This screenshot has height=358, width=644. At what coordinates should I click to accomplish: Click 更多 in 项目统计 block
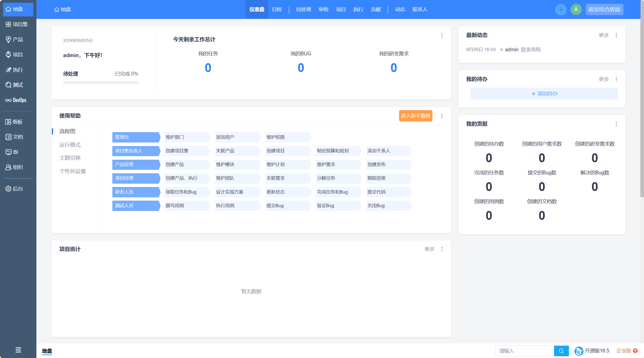(429, 249)
